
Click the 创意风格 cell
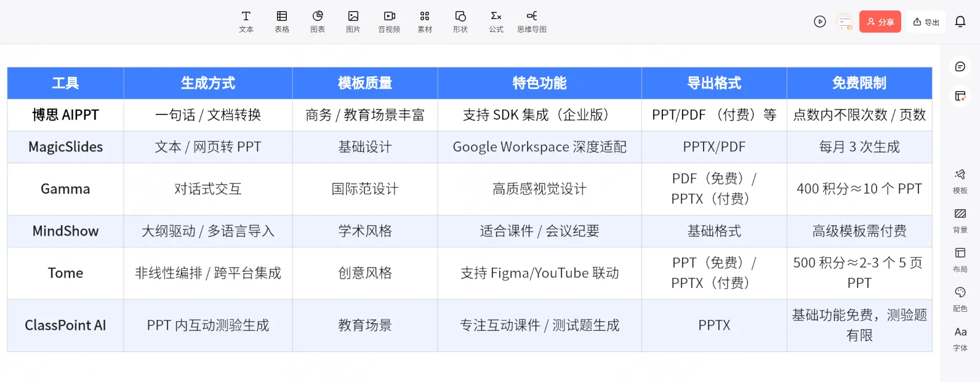[365, 273]
